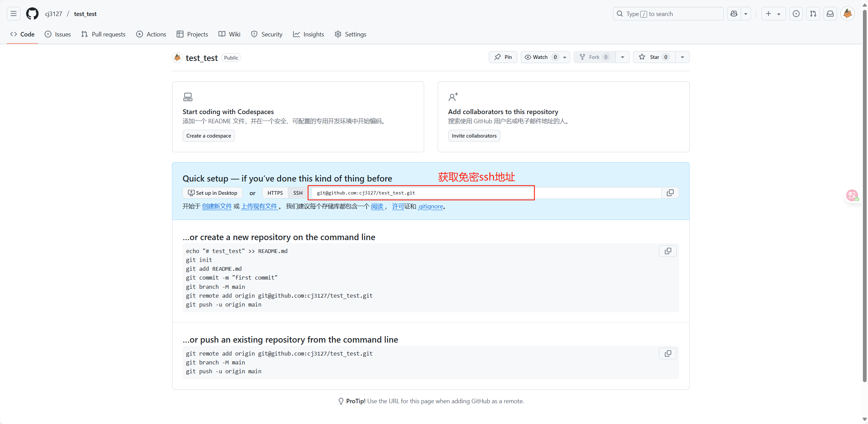Image resolution: width=868 pixels, height=424 pixels.
Task: Select the HTTPS clone option
Action: click(275, 193)
